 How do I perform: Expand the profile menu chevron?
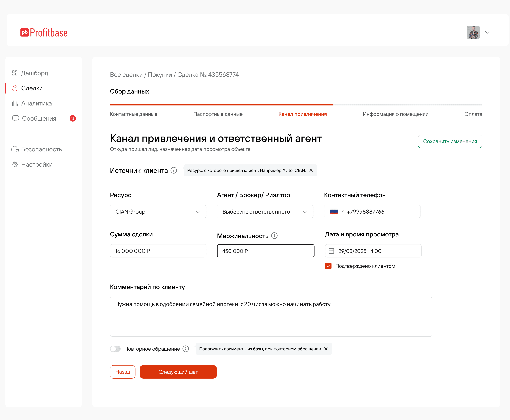(x=487, y=32)
